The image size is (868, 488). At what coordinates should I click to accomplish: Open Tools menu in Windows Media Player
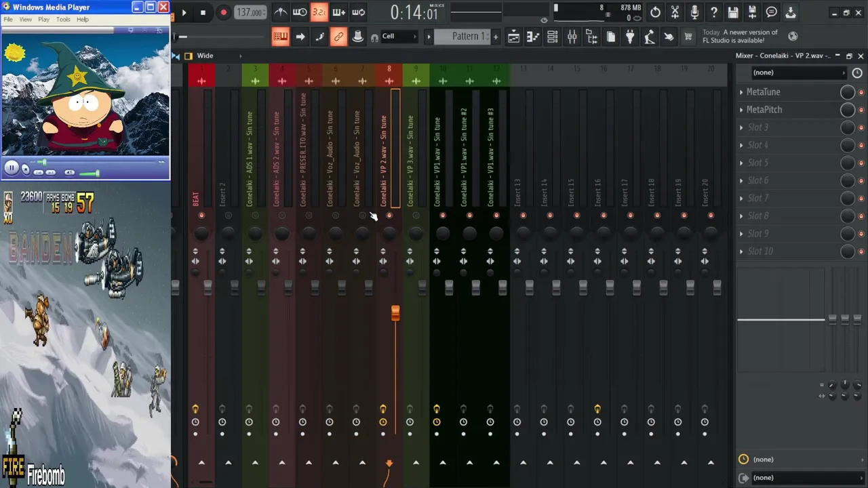coord(63,20)
